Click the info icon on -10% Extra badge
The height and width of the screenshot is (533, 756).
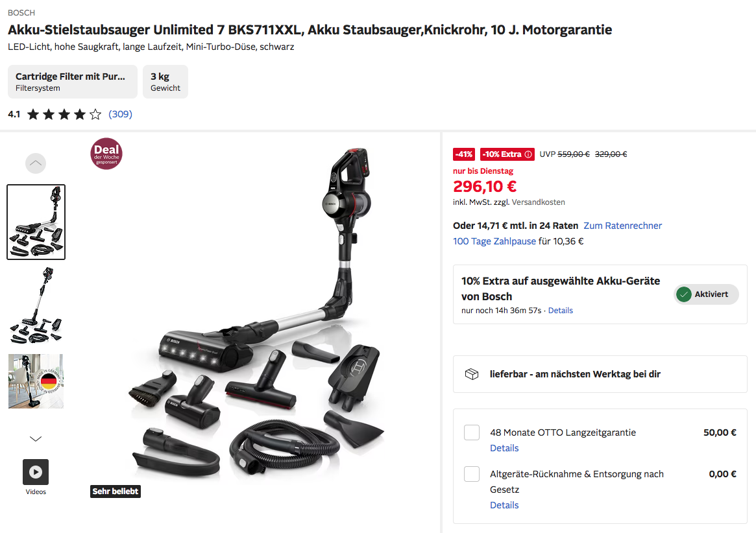coord(528,154)
